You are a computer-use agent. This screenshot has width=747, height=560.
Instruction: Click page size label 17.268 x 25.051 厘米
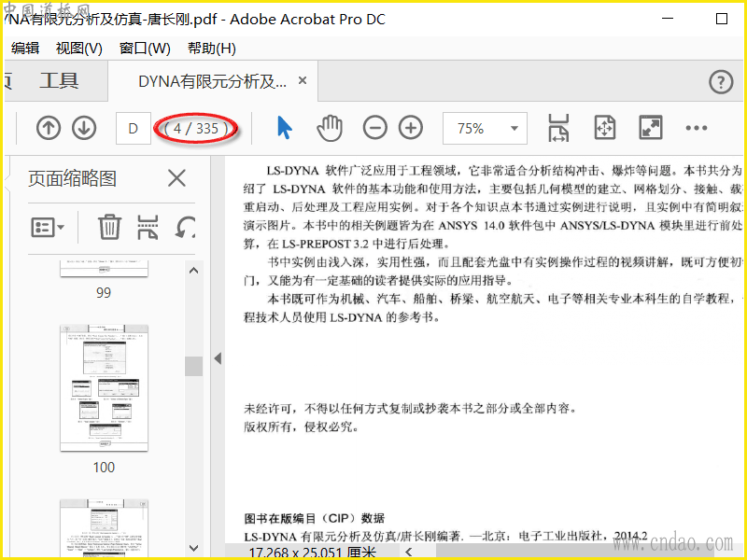(313, 553)
